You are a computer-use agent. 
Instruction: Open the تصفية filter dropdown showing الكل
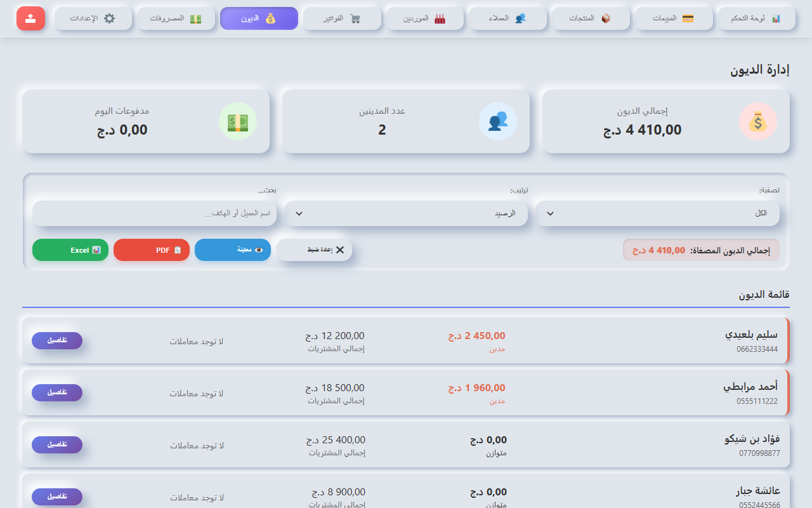pos(658,213)
